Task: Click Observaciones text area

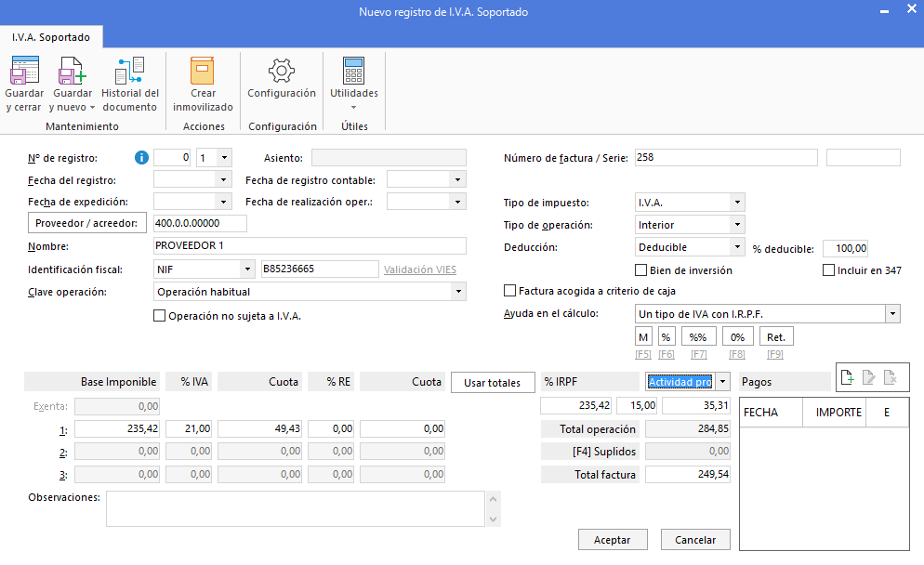Action: [x=296, y=509]
